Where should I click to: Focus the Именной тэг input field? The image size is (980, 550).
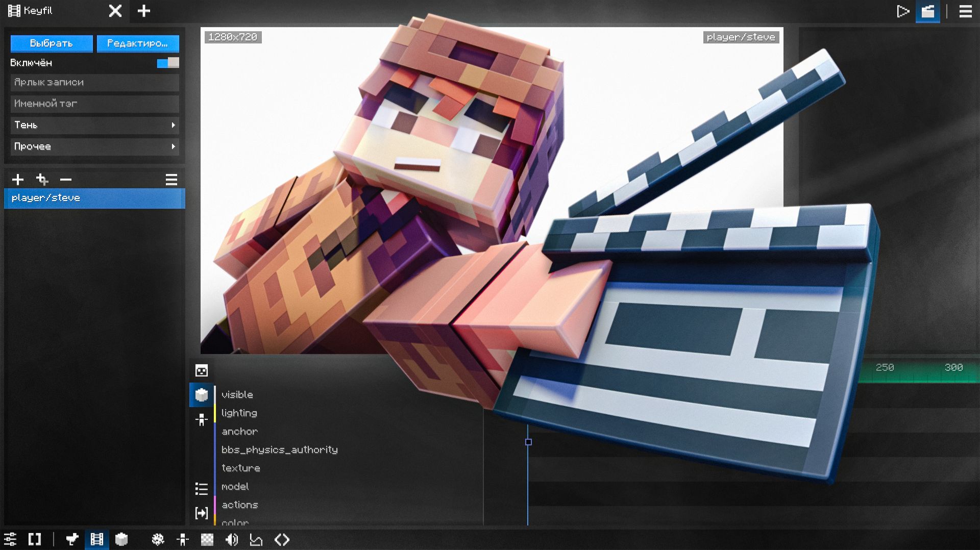95,104
